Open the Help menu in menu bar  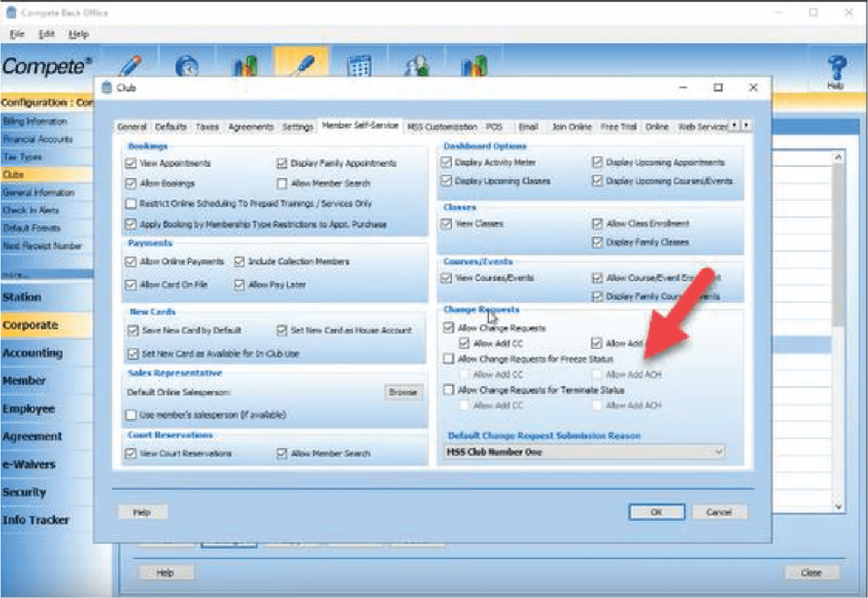point(79,34)
